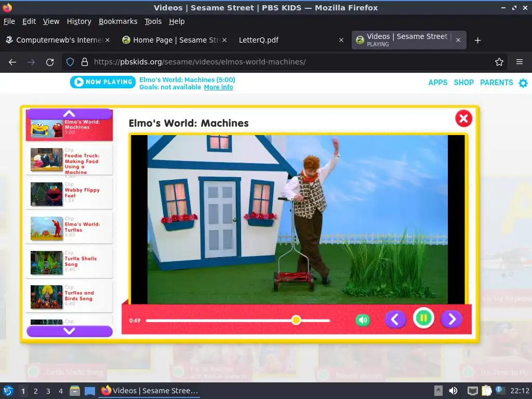Open the Bookmarks menu
This screenshot has width=532, height=399.
coord(118,21)
